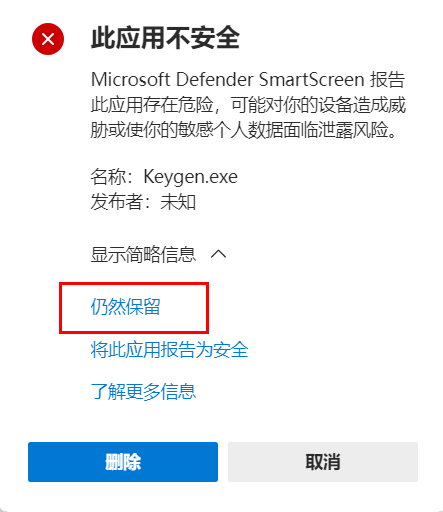443x512 pixels.
Task: Click the 此应用存在危险 warning sentence
Action: [x=152, y=105]
